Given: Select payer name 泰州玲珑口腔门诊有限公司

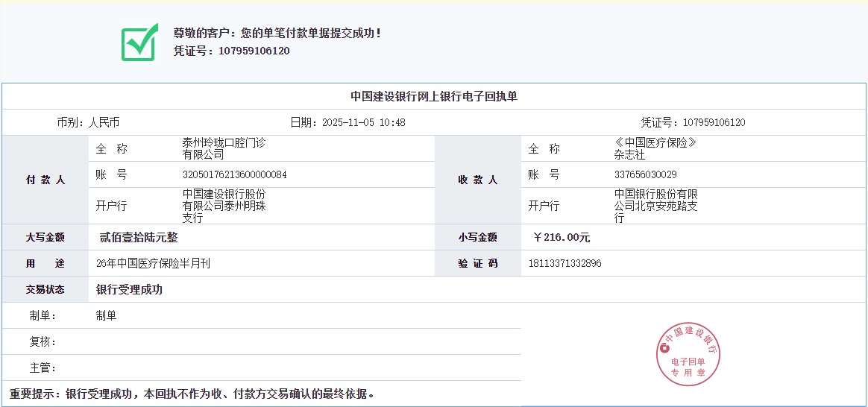Looking at the screenshot, I should (224, 148).
